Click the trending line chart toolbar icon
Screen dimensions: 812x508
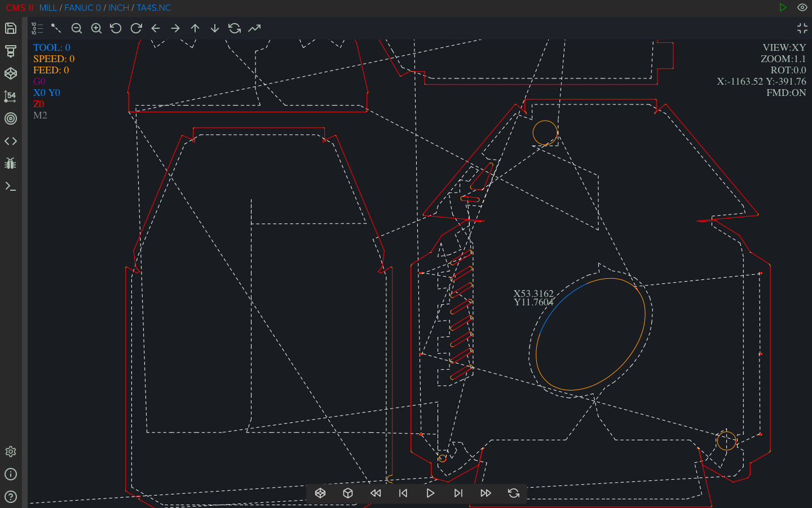254,28
